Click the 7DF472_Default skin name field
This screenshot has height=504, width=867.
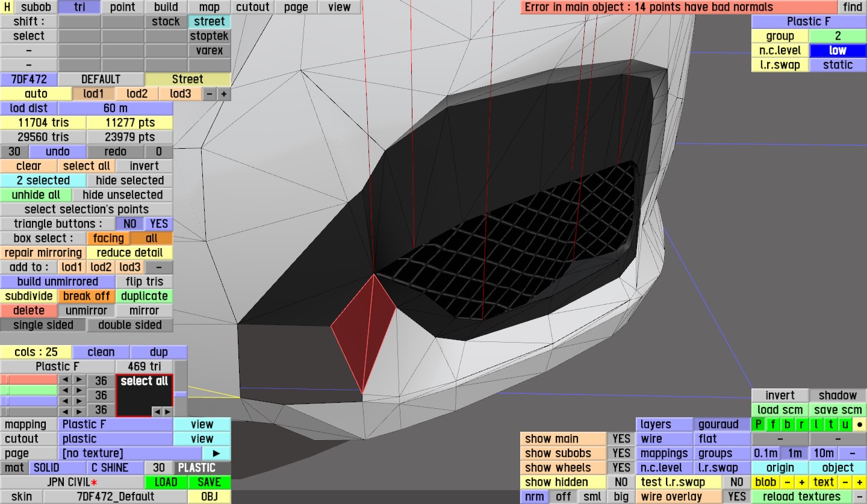coord(116,497)
